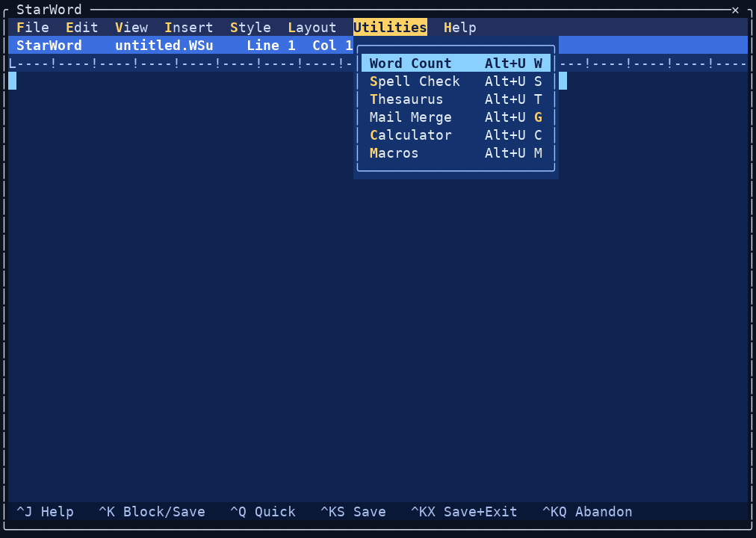
Task: Launch the Calculator utility
Action: (x=456, y=135)
